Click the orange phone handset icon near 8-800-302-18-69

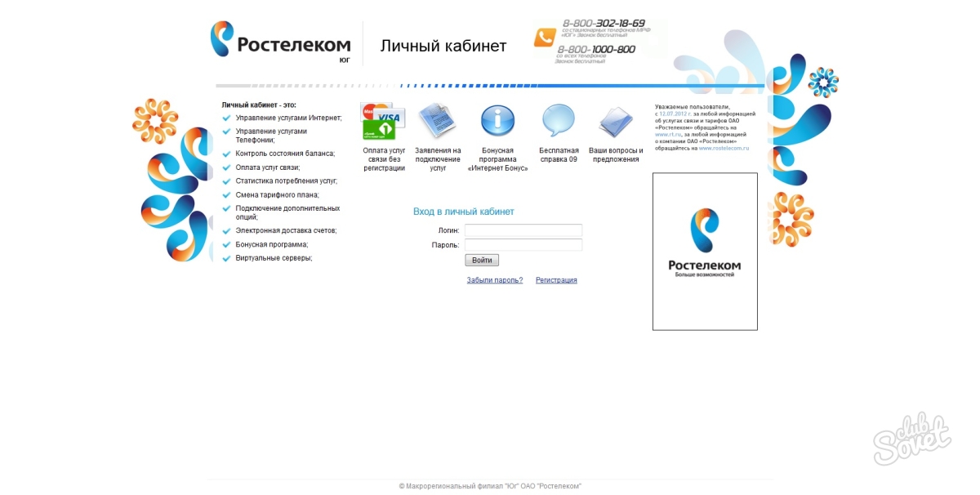click(x=546, y=36)
